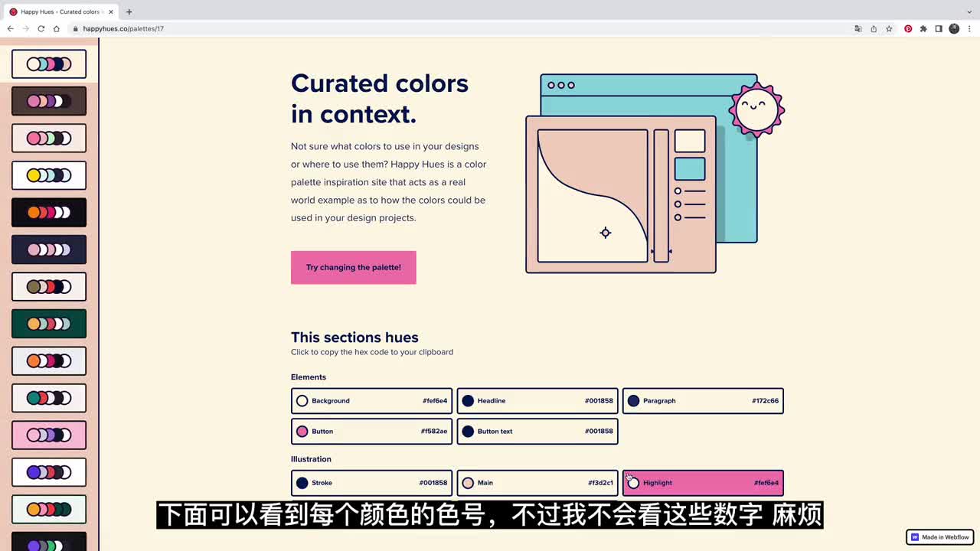Viewport: 980px width, 551px height.
Task: Click the Background swatch circle to toggle it
Action: pyautogui.click(x=302, y=400)
